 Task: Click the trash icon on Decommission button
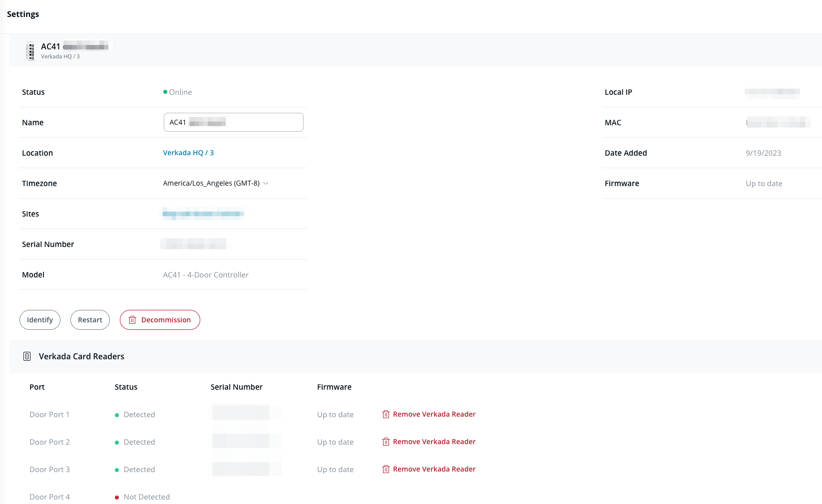132,320
